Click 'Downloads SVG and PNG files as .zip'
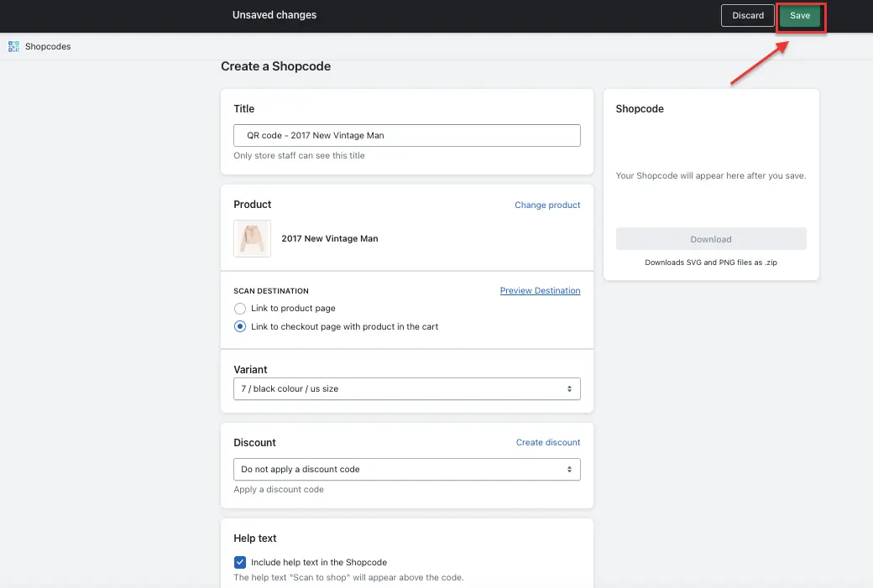Viewport: 873px width, 588px height. (711, 263)
